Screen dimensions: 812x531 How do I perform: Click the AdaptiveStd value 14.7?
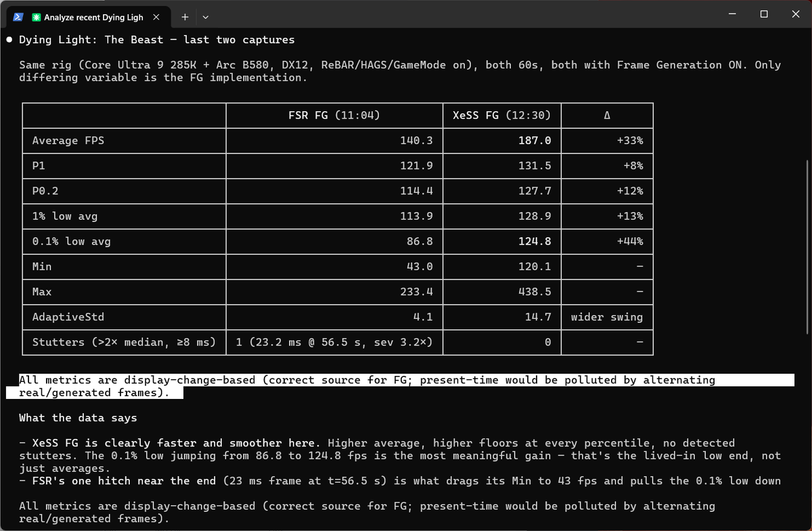click(538, 317)
